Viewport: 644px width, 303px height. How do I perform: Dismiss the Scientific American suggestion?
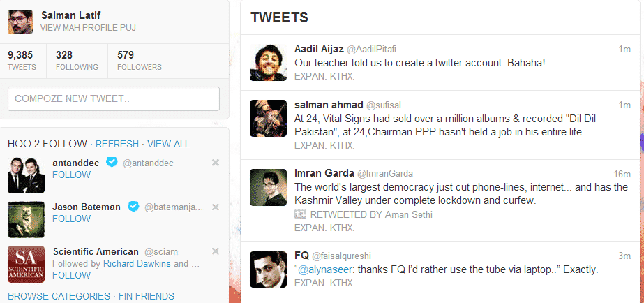[215, 251]
